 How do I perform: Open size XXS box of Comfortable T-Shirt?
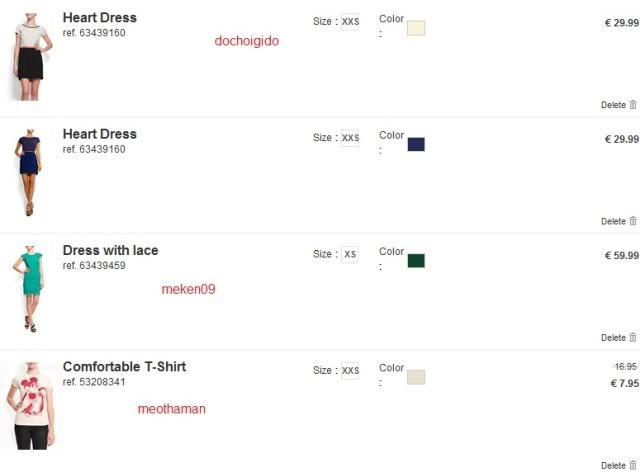[x=350, y=371]
